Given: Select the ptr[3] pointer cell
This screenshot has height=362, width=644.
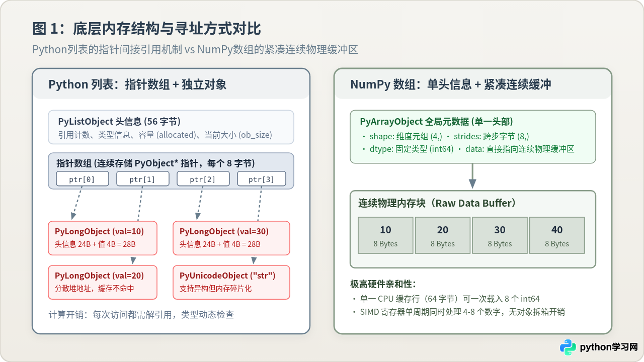Looking at the screenshot, I should pos(262,179).
